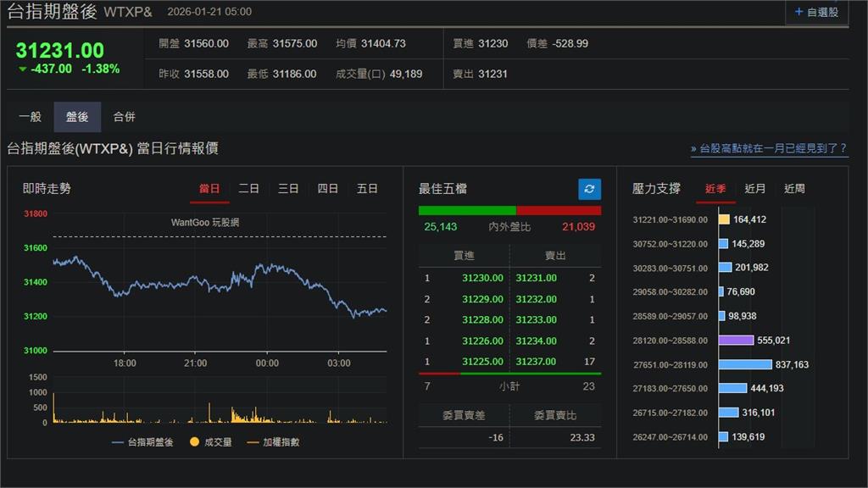The image size is (868, 488).
Task: Switch to the 一般 tab
Action: [x=31, y=117]
